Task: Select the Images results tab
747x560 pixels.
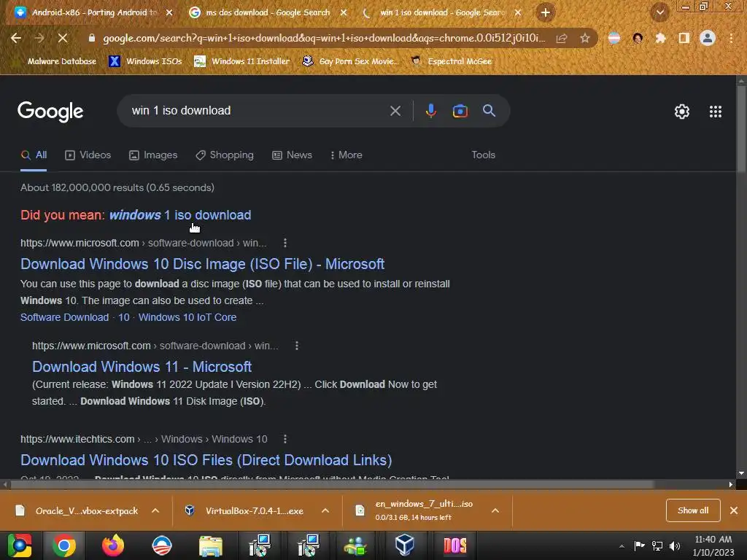Action: tap(153, 155)
